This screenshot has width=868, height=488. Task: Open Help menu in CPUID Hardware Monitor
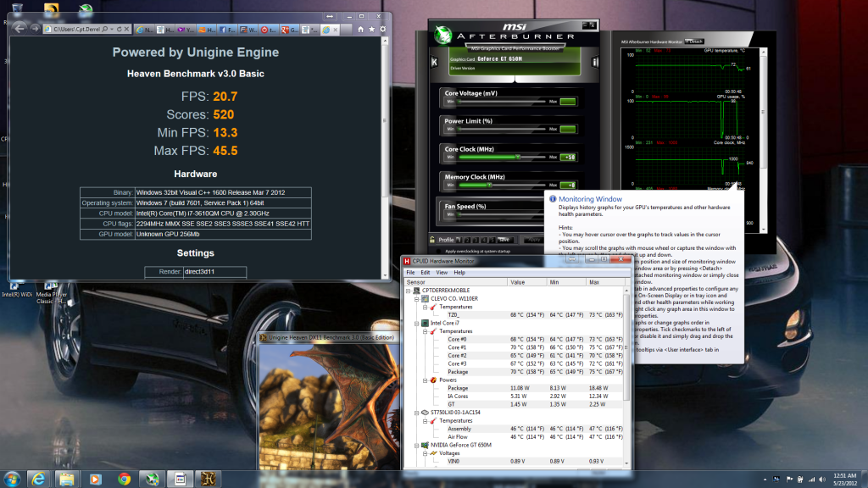click(459, 272)
